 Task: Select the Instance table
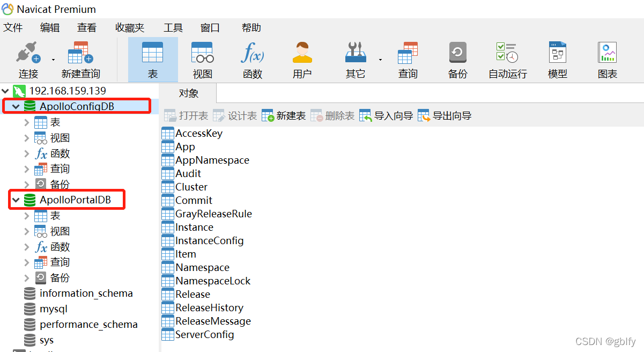click(188, 228)
